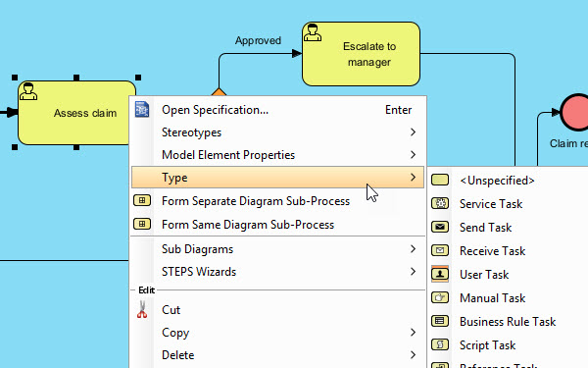Choose Copy from the context menu
The image size is (588, 368).
pyautogui.click(x=277, y=333)
